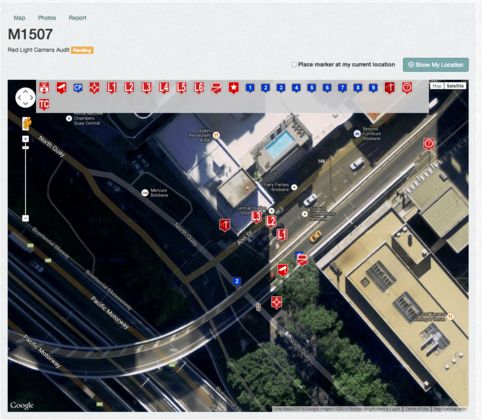This screenshot has width=482, height=420.
Task: Click the map pan control circle
Action: coord(25,98)
